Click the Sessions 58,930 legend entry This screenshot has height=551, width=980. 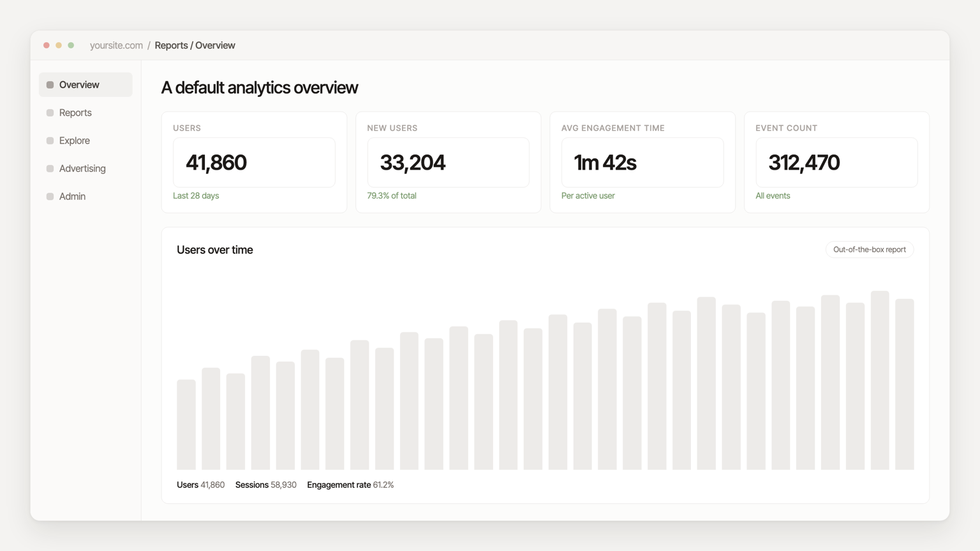click(x=265, y=485)
